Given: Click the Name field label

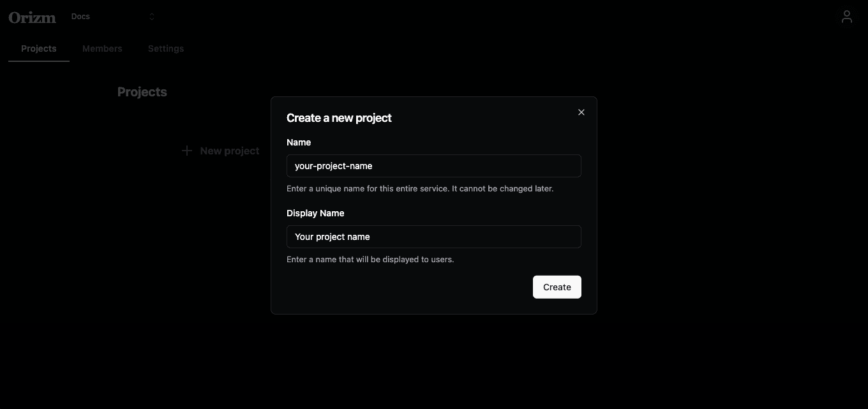Looking at the screenshot, I should [x=299, y=142].
